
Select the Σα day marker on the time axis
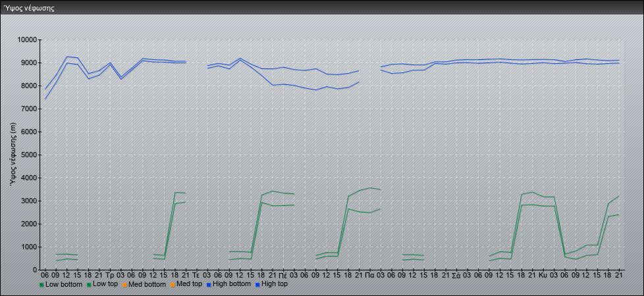pyautogui.click(x=456, y=274)
